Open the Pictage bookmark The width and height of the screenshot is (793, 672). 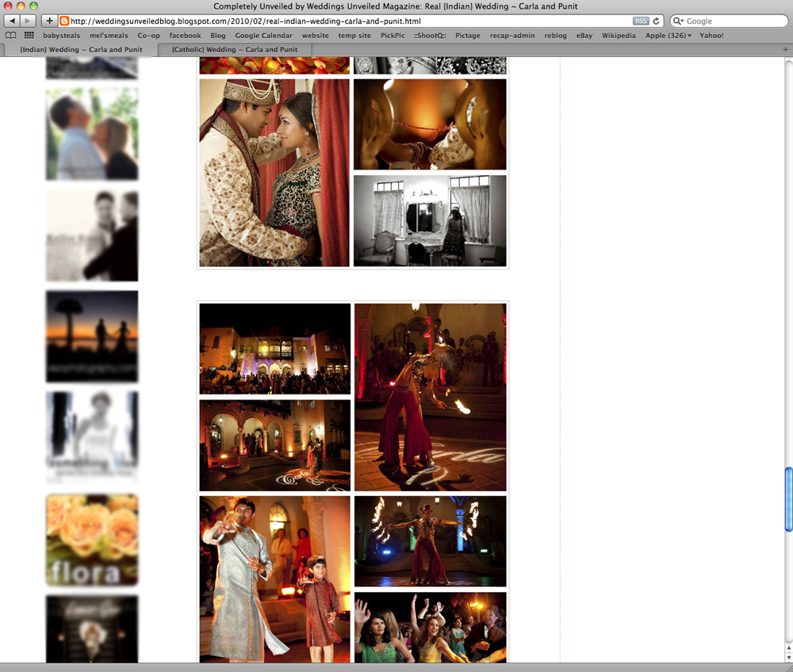(468, 36)
